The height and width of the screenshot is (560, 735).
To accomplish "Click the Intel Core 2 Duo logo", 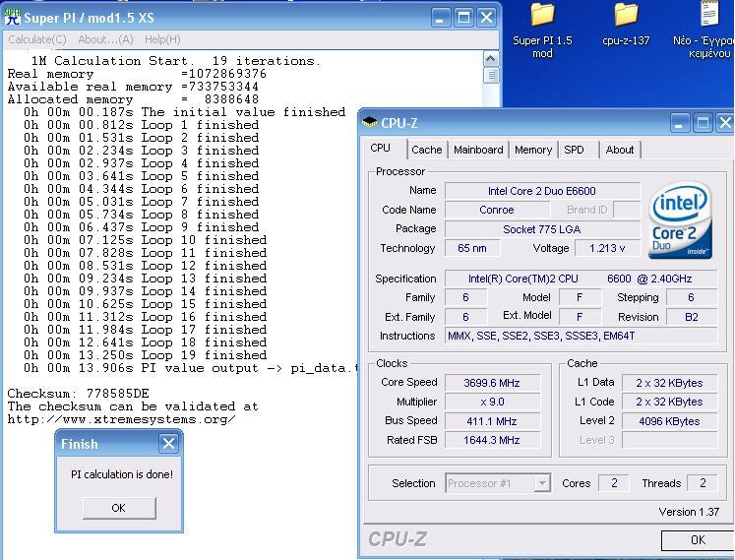I will pos(681,220).
